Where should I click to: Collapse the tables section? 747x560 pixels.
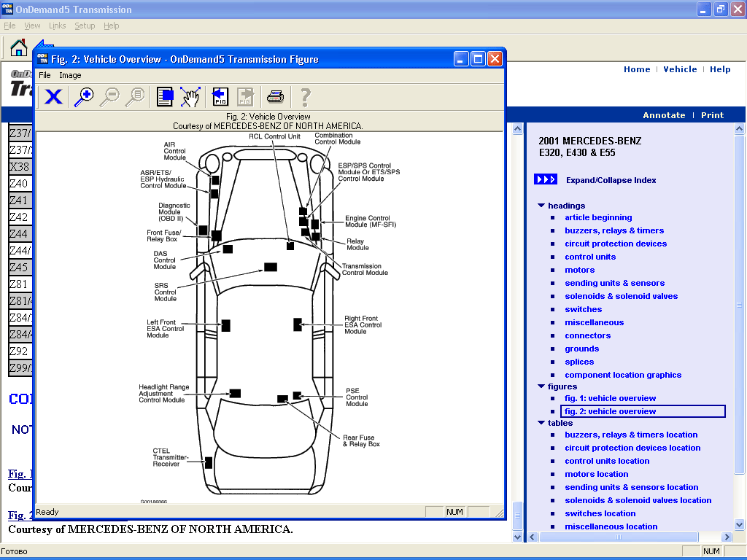tap(541, 422)
